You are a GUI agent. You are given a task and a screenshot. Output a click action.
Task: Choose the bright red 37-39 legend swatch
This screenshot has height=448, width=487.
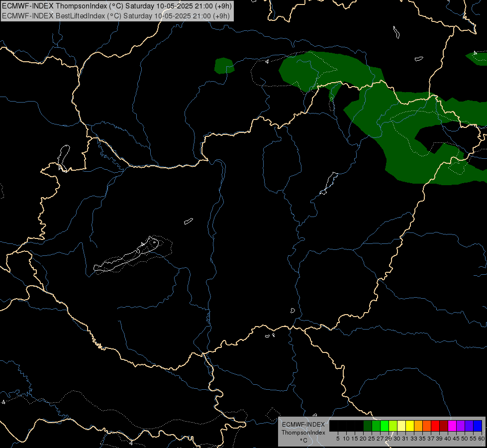(435, 426)
